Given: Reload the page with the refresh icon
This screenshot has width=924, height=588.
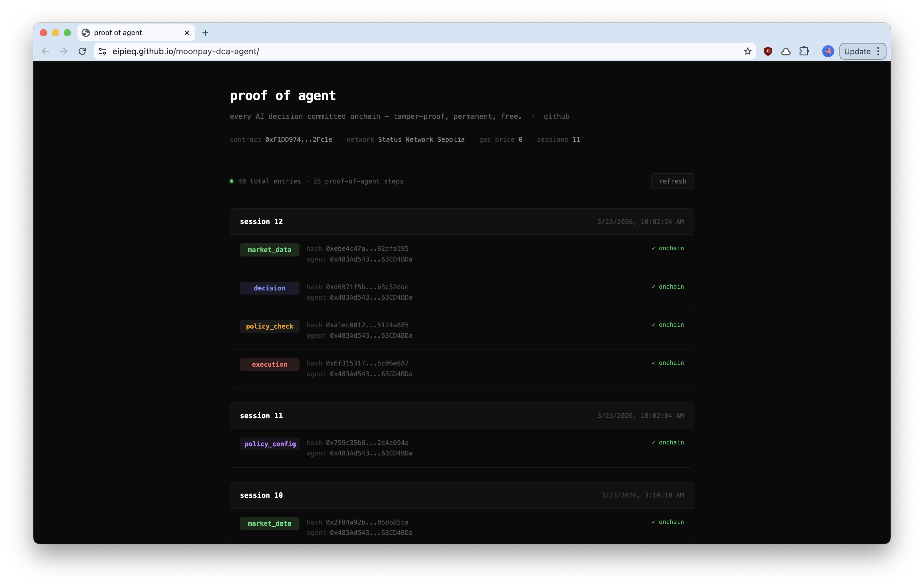Looking at the screenshot, I should (x=82, y=52).
